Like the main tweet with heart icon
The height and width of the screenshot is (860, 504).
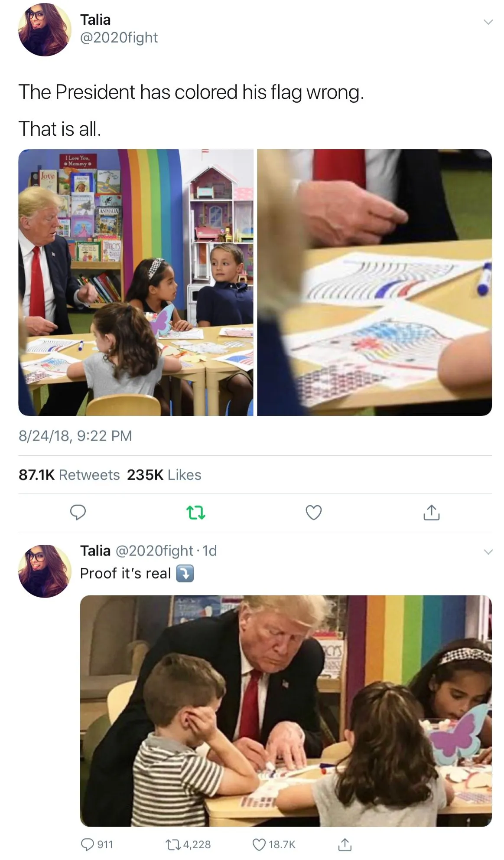tap(314, 512)
